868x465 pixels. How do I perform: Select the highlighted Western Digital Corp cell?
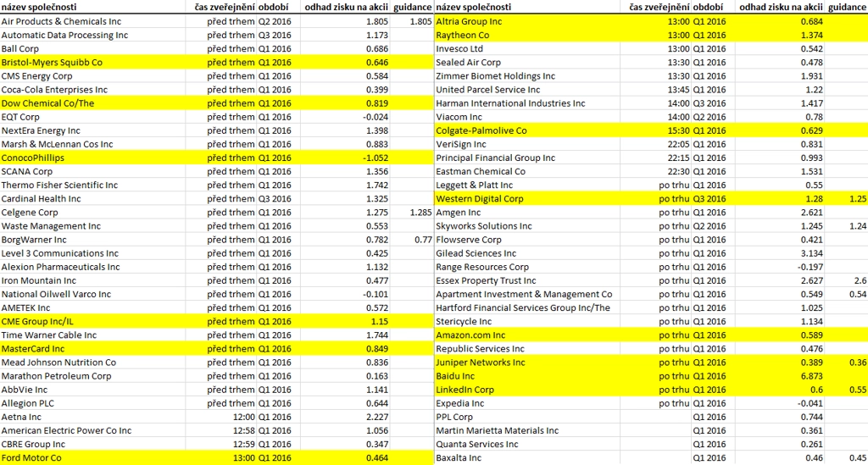point(527,198)
